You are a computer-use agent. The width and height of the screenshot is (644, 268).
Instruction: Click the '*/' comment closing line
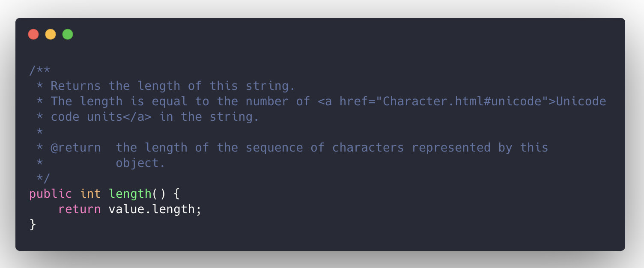[43, 179]
